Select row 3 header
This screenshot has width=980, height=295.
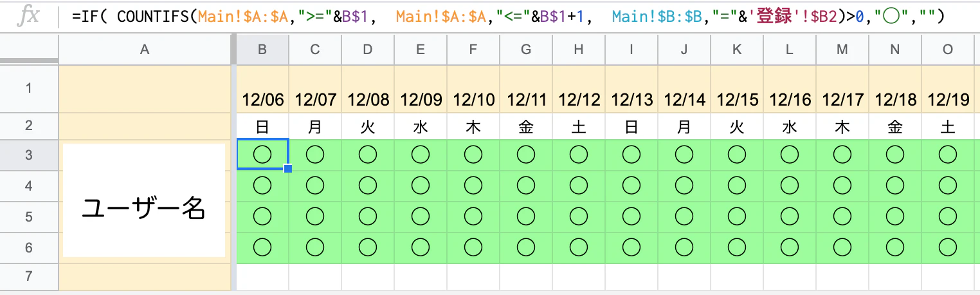[28, 155]
